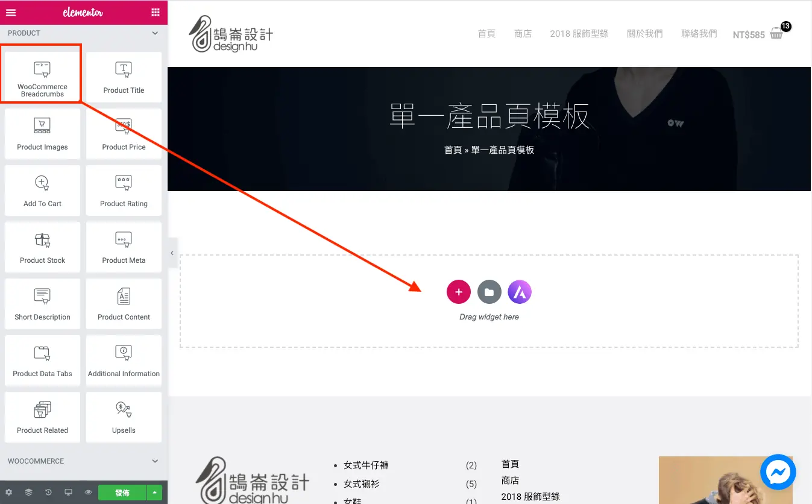Screen dimensions: 812x504
Task: Select the Product Meta widget
Action: coord(124,247)
